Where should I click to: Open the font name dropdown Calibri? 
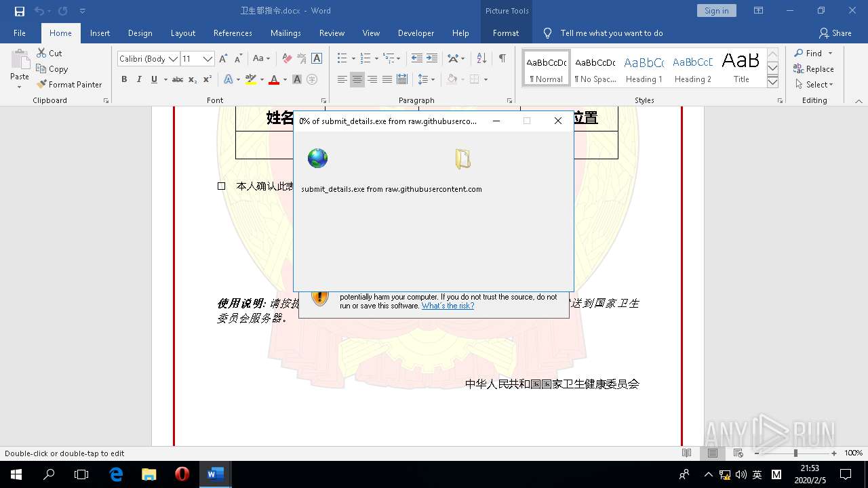tap(174, 59)
